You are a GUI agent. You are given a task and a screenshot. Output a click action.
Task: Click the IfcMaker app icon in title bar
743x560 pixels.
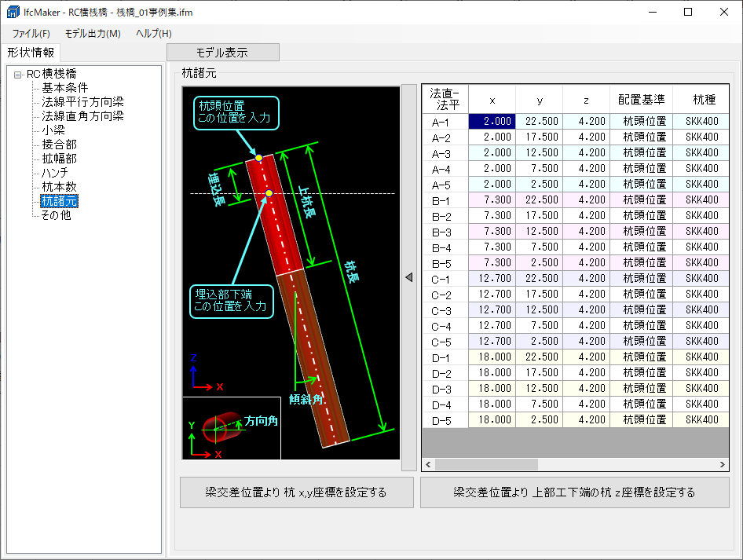click(x=13, y=12)
